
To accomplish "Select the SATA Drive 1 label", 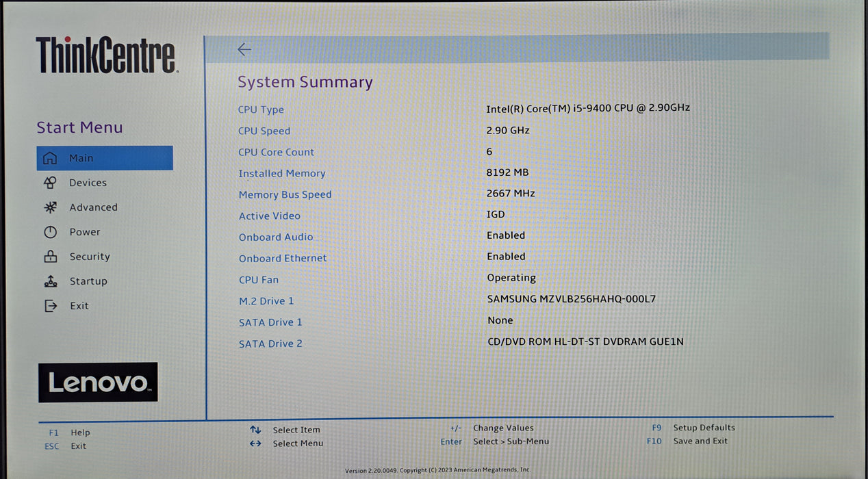I will [x=270, y=322].
